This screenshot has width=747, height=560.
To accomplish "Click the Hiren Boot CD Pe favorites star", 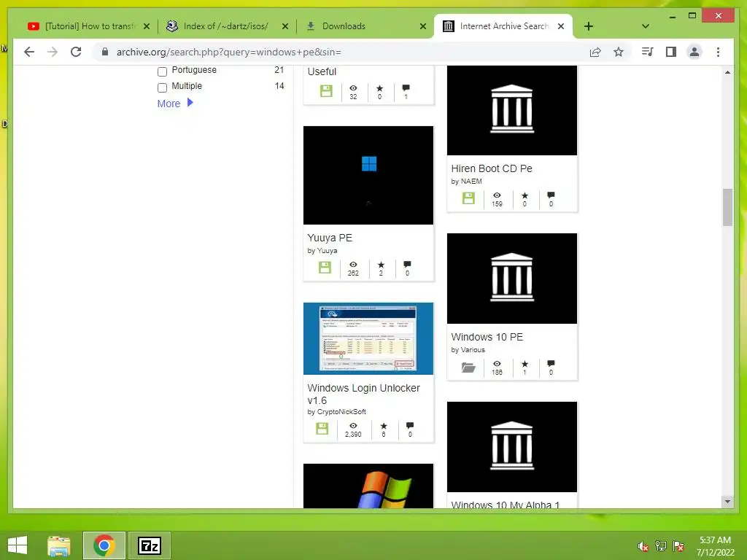I will click(525, 195).
